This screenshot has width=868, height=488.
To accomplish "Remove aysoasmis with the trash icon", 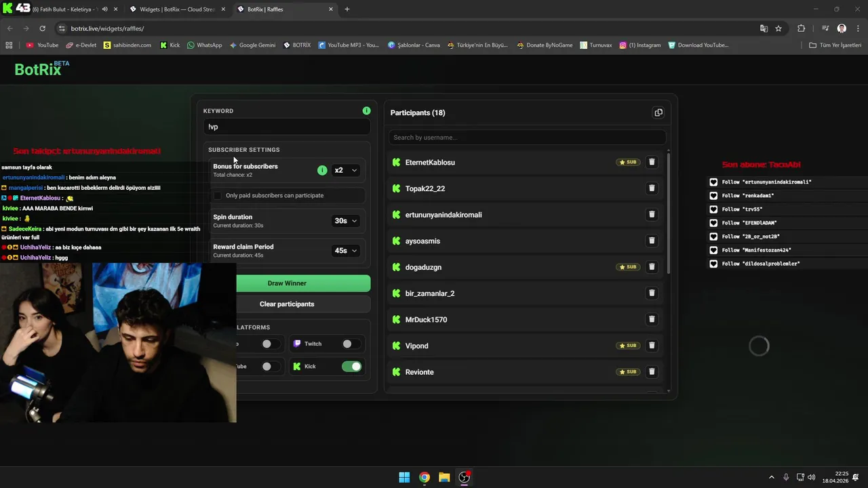I will [652, 241].
